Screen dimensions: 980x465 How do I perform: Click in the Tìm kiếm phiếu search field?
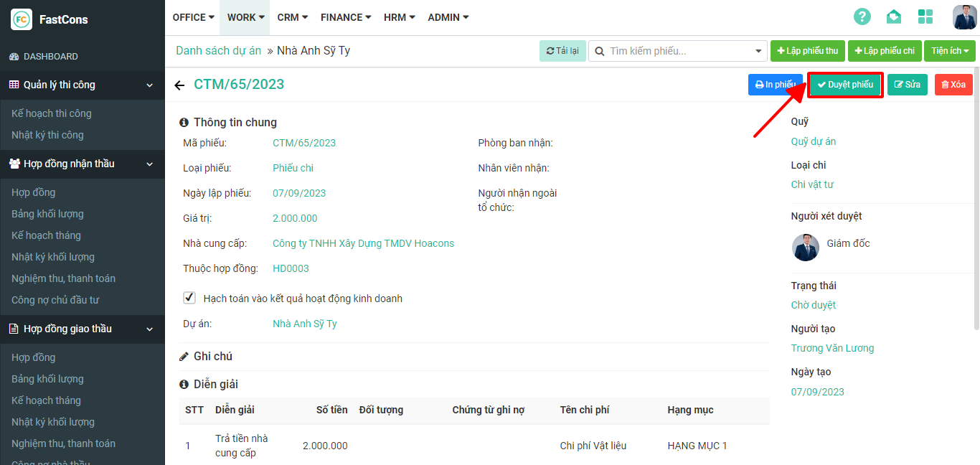click(678, 51)
